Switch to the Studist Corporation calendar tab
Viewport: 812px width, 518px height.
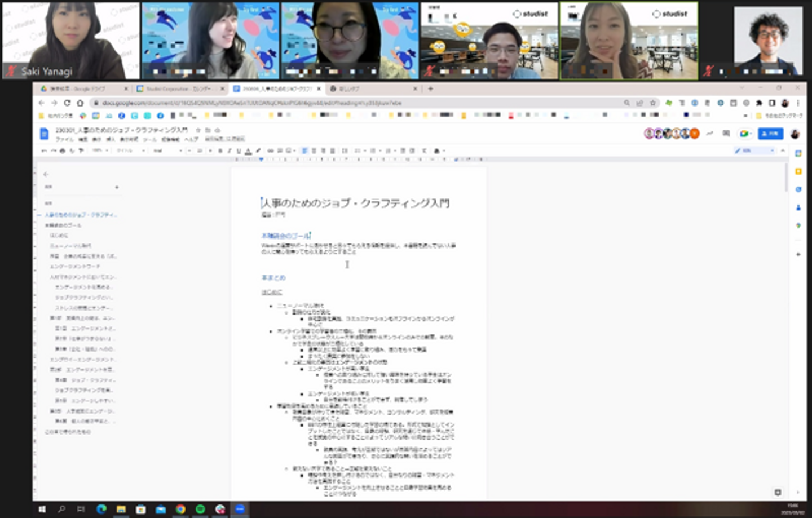pyautogui.click(x=179, y=89)
